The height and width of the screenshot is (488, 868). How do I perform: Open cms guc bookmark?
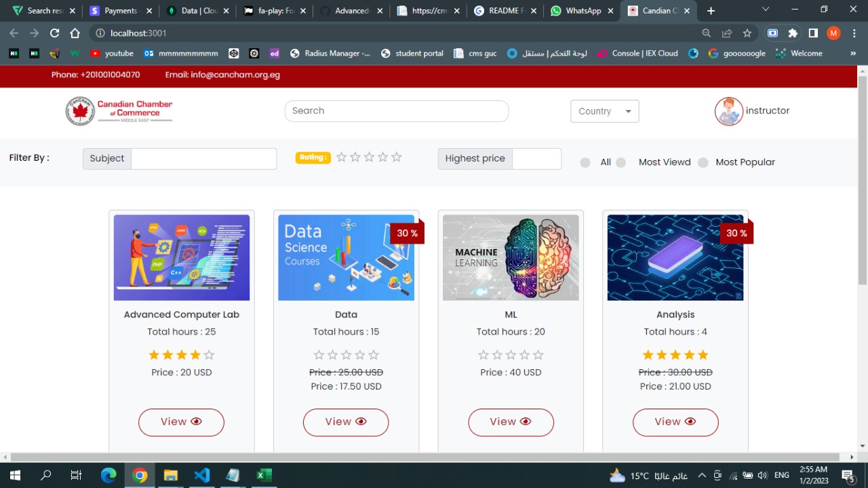(475, 53)
